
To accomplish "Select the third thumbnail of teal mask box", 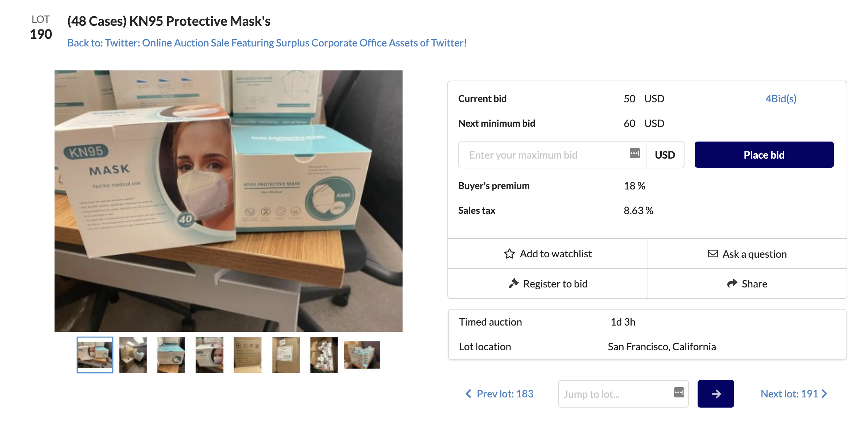I will click(171, 355).
